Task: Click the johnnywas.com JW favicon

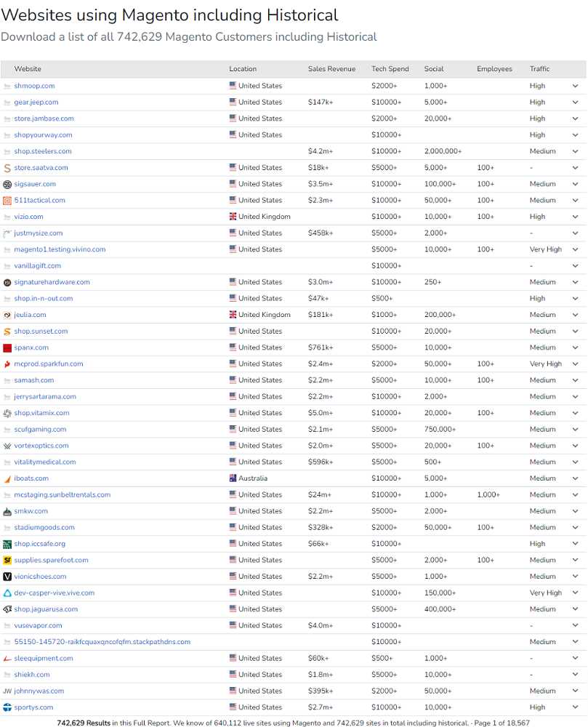Action: (7, 691)
